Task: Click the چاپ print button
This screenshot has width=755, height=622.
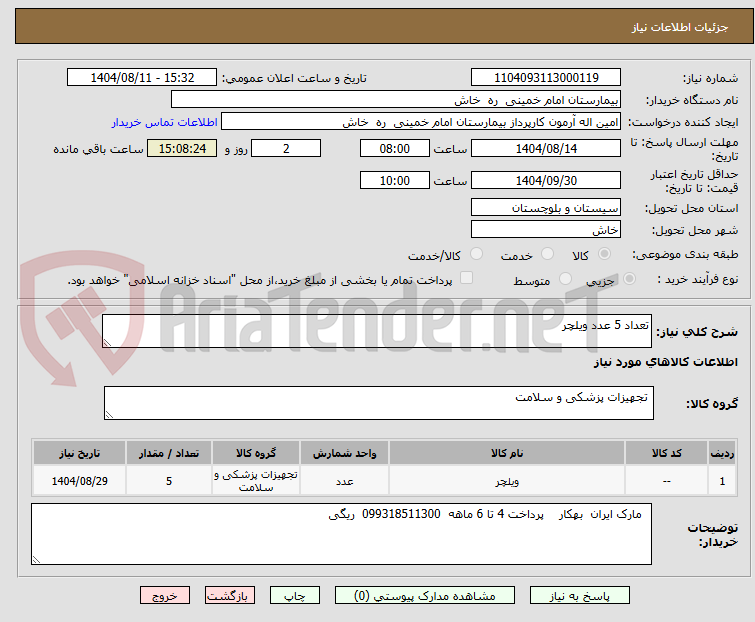Action: coord(295,596)
